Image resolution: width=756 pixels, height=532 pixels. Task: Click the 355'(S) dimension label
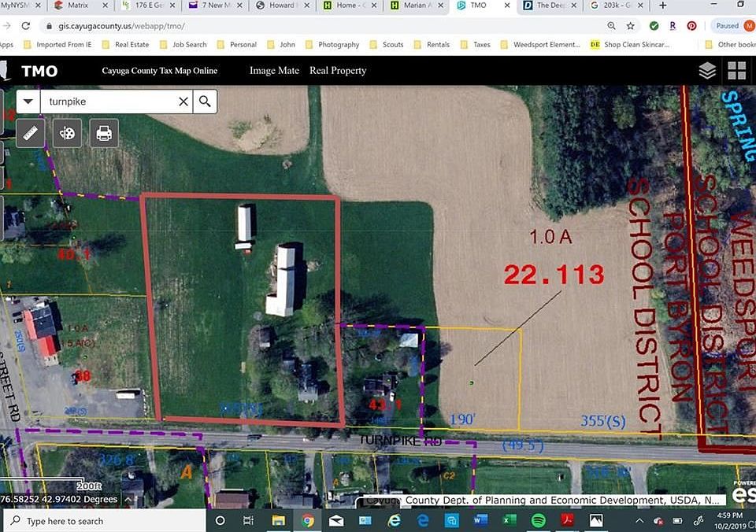point(603,421)
